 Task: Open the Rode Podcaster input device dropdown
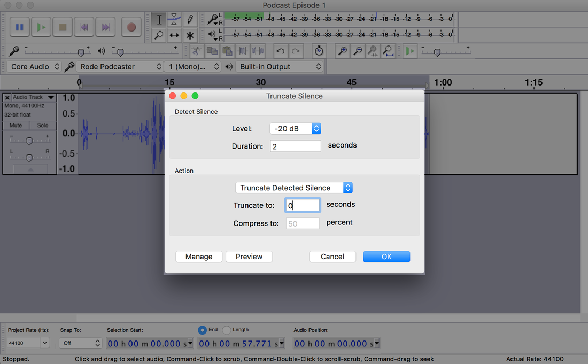coord(120,67)
